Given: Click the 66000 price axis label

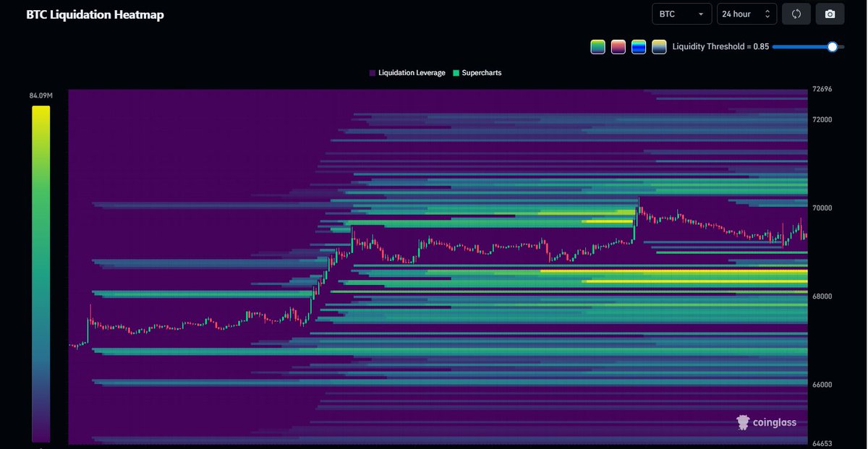Looking at the screenshot, I should 822,385.
